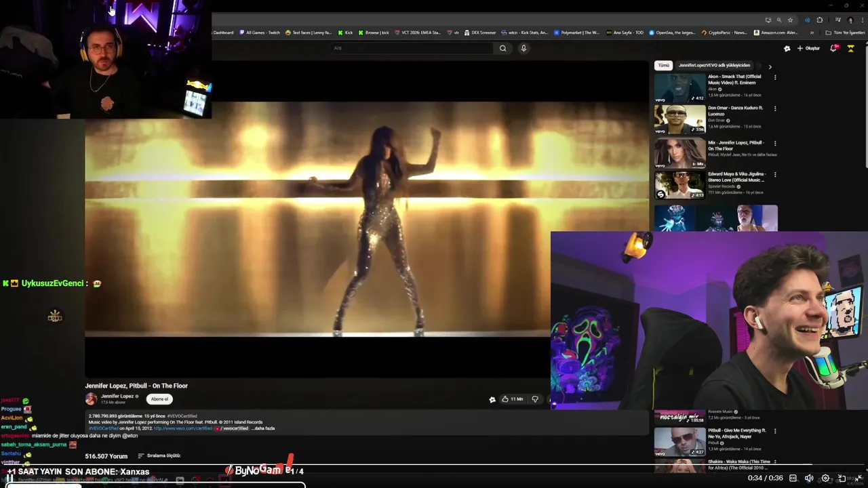The width and height of the screenshot is (868, 488).
Task: Open Sıralama ölçütü comment sort dropdown
Action: (159, 456)
